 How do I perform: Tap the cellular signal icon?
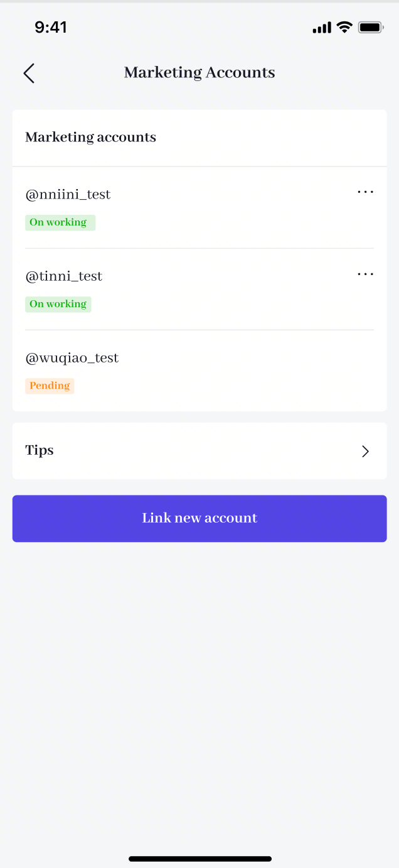(321, 28)
